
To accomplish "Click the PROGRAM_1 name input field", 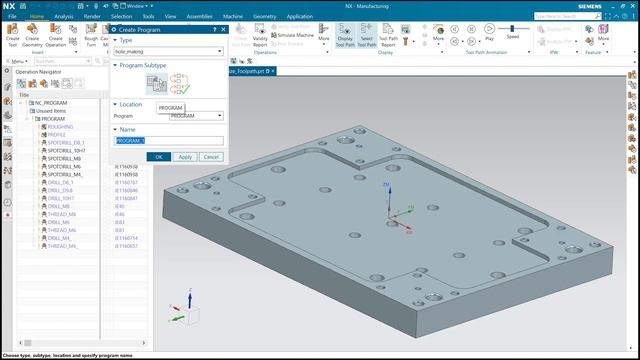I will (x=168, y=140).
